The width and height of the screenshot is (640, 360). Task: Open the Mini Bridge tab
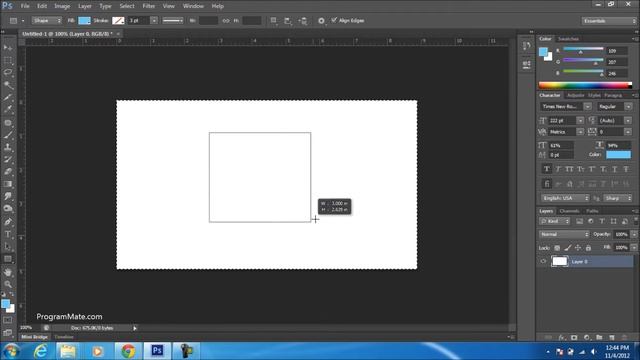(x=35, y=337)
